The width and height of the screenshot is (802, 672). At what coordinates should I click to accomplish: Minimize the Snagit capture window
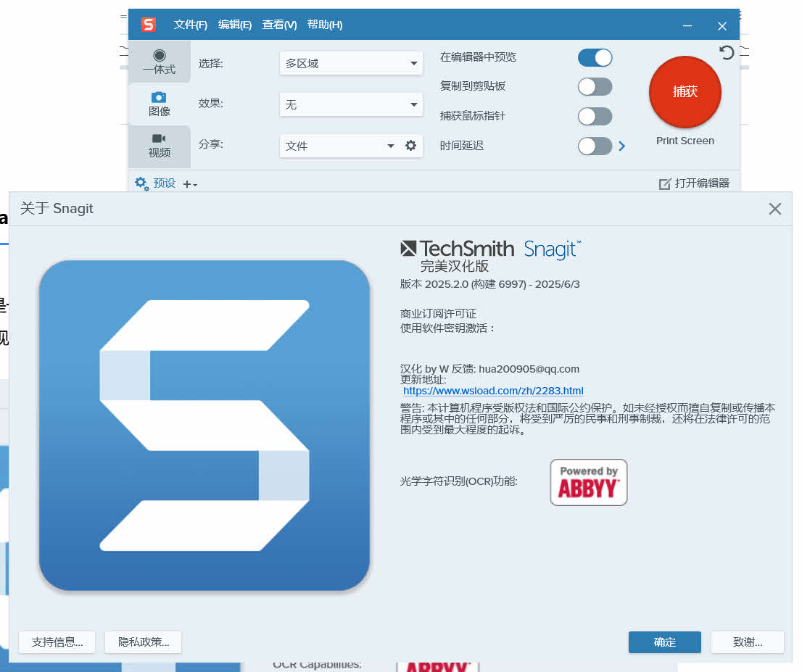(687, 25)
